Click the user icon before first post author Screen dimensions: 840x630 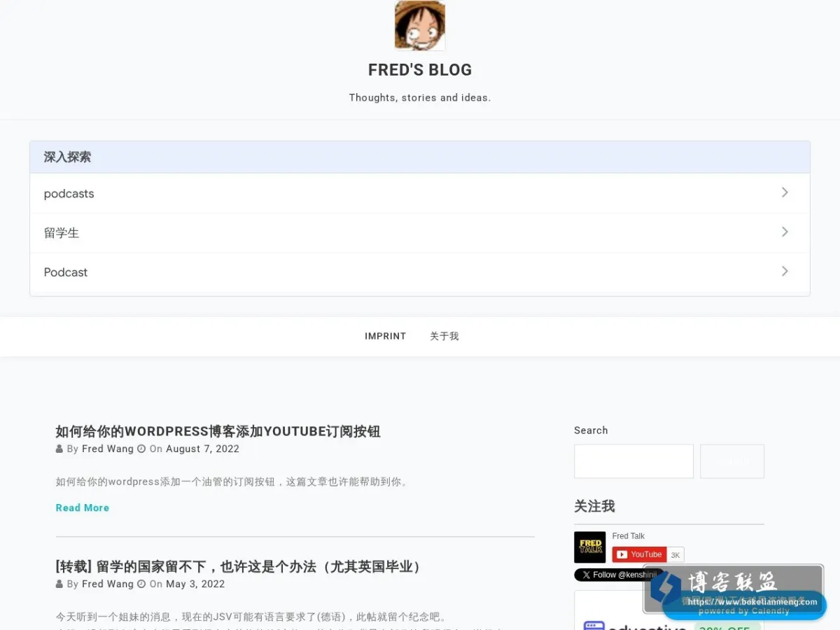point(59,449)
